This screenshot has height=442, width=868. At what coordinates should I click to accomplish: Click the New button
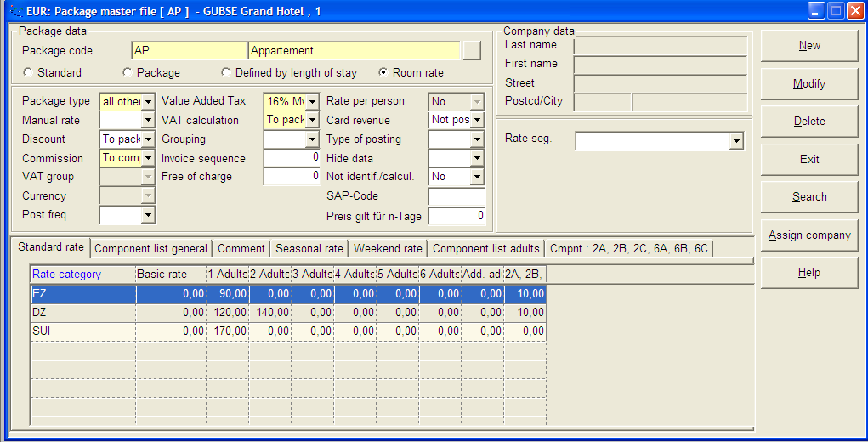click(809, 46)
